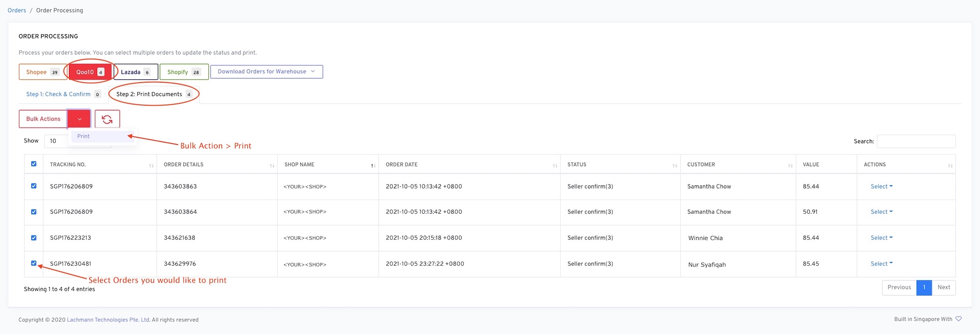This screenshot has height=334, width=980.
Task: Switch to Step 1: Check & Confirm tab
Action: (58, 94)
